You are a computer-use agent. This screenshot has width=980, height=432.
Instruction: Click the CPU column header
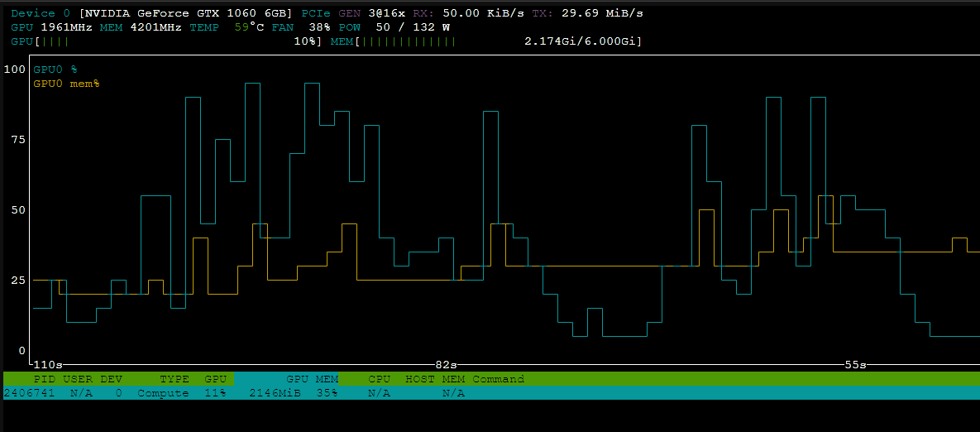tap(379, 379)
